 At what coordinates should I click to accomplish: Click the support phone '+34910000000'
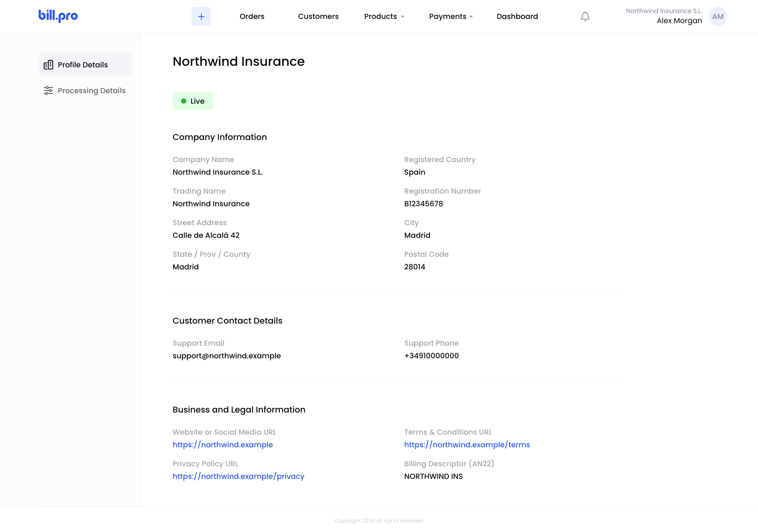(x=431, y=356)
